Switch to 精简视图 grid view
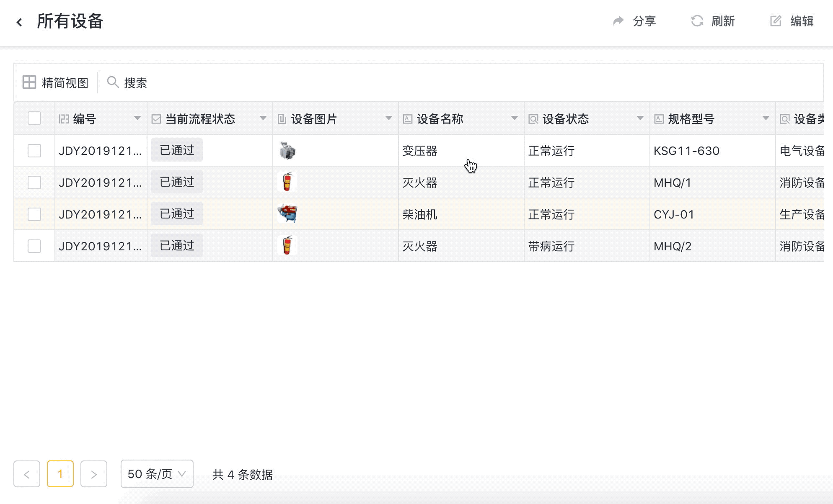The image size is (833, 504). 55,82
